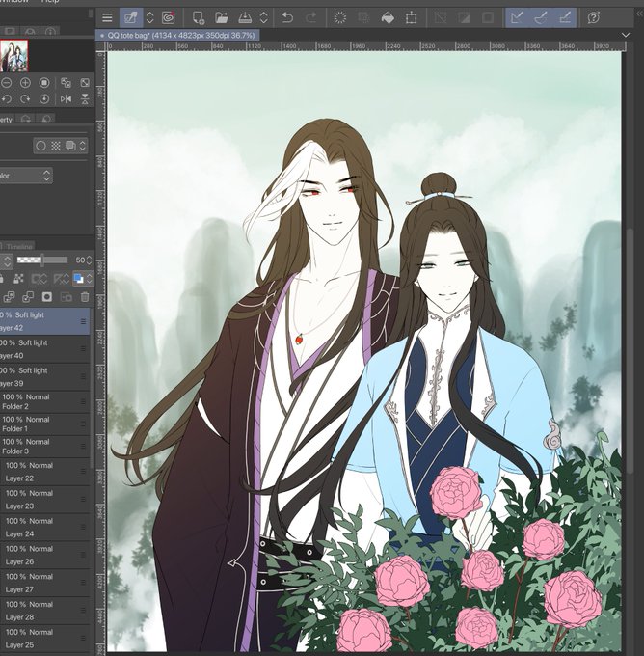Open the Help menu
The height and width of the screenshot is (656, 644).
point(50,1)
